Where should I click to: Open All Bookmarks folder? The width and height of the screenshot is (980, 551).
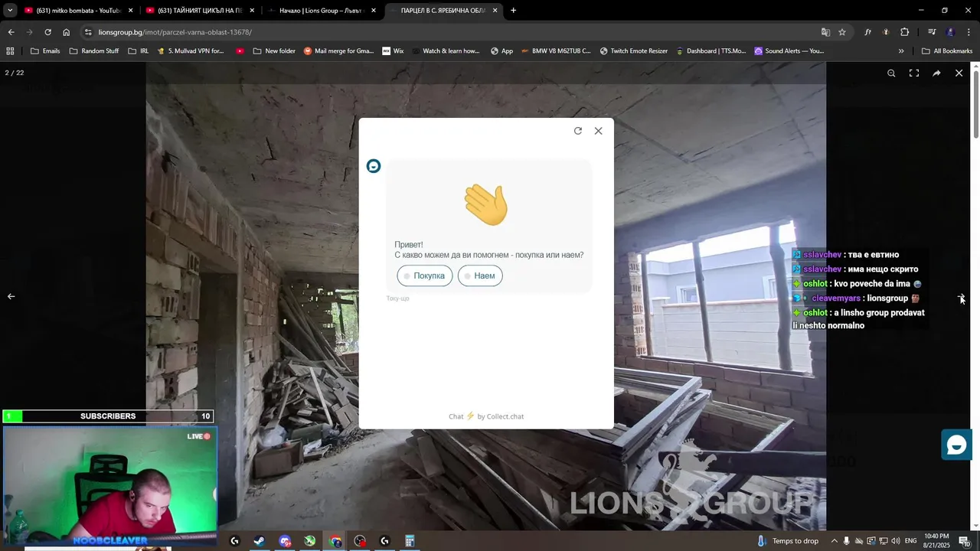tap(947, 51)
